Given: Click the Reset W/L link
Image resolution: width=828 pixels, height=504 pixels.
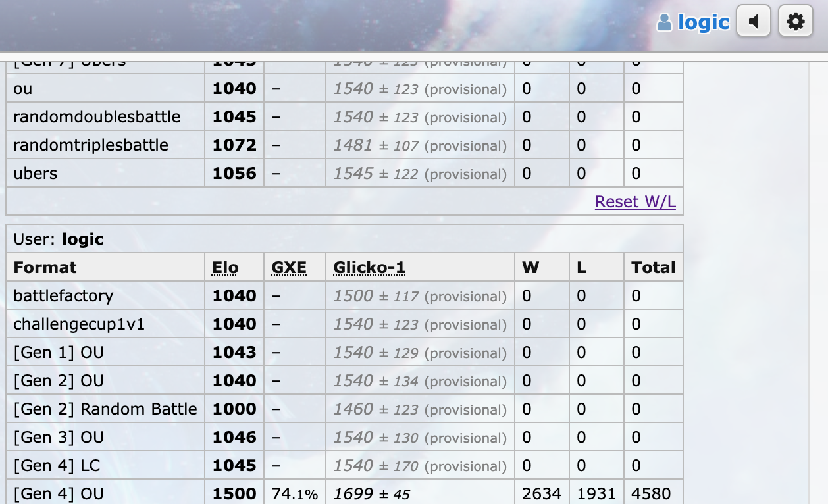Looking at the screenshot, I should point(634,201).
